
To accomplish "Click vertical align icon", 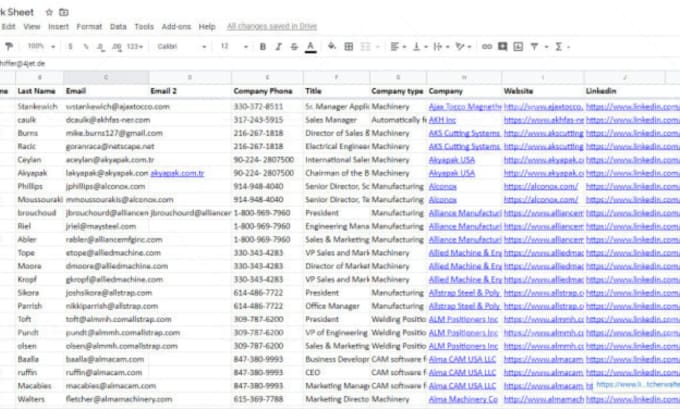I will coord(417,46).
